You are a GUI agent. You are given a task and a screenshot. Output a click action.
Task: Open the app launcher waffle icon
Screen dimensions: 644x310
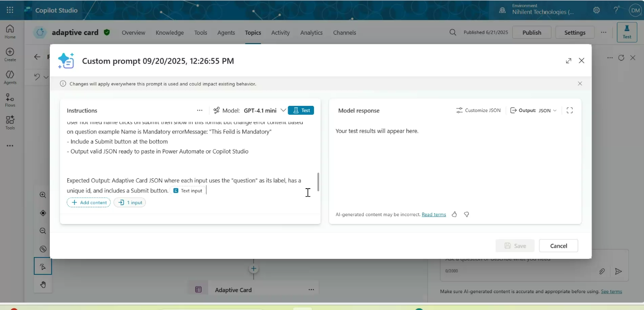click(x=10, y=10)
